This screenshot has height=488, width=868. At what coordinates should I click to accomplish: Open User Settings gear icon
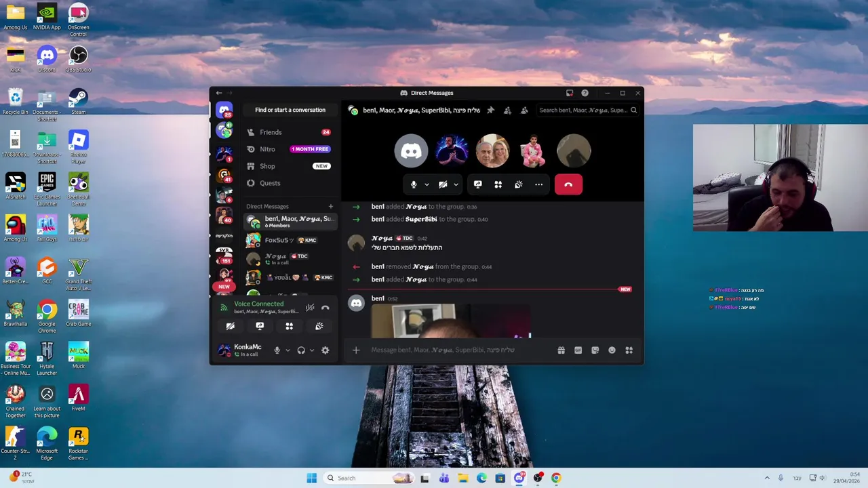325,350
